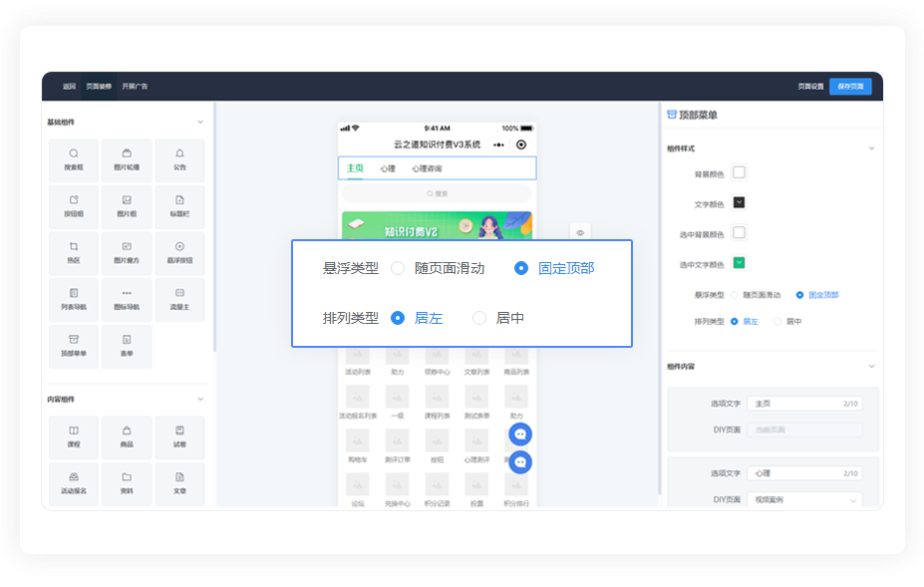Add the 图标导航 icon navigation component
The height and width of the screenshot is (587, 924).
(127, 300)
